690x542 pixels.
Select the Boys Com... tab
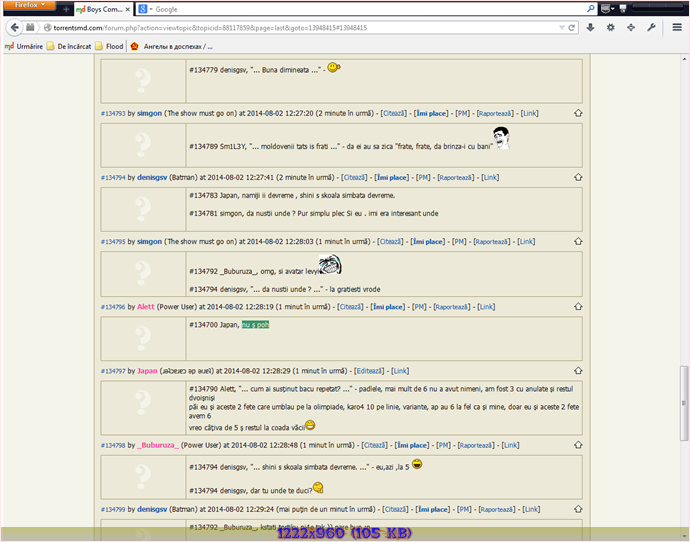coord(103,9)
